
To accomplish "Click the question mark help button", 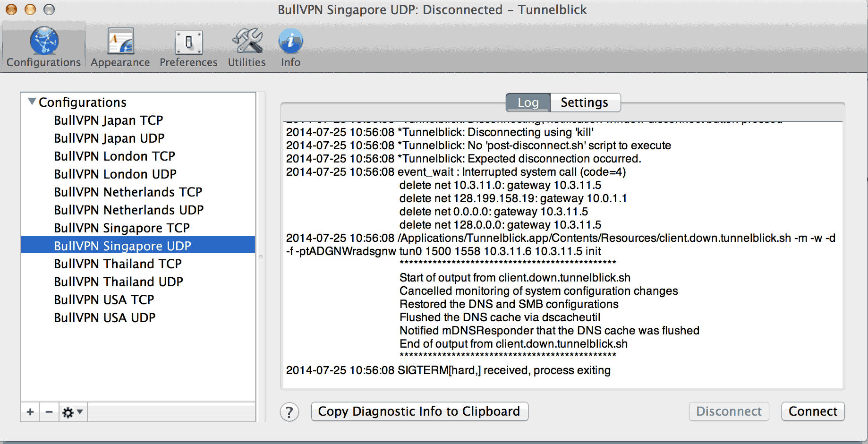I will coord(289,412).
